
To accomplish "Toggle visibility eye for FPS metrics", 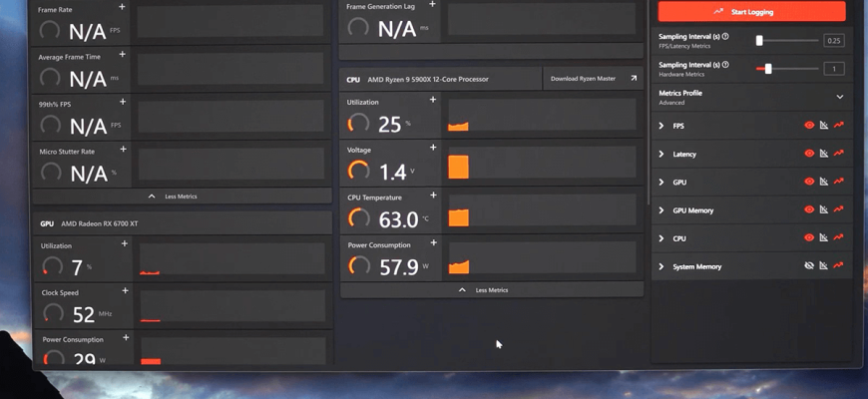I will coord(809,126).
